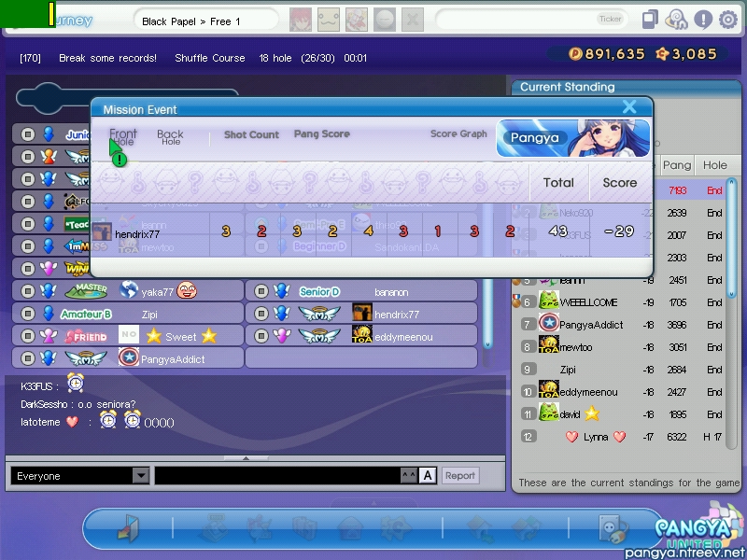Click the alarm clock emoticon in K33FUS's message
Viewport: 747px width, 560px height.
(x=76, y=383)
